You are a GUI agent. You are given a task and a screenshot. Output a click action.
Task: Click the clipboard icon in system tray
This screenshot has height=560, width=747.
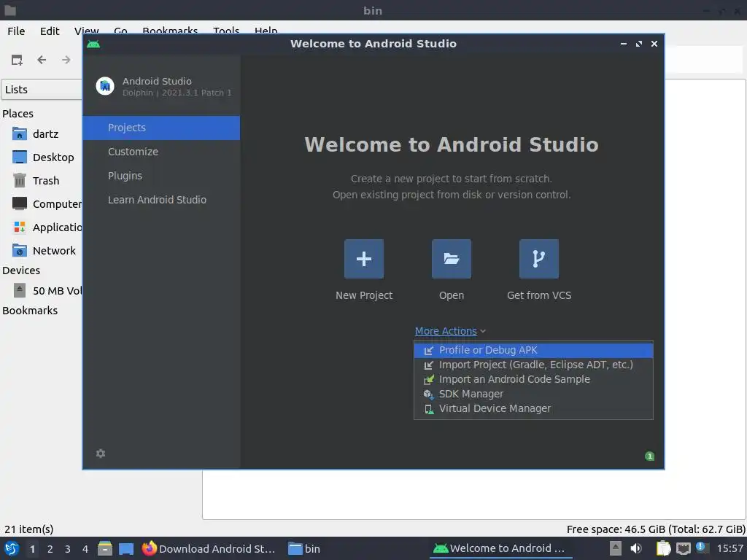point(663,548)
